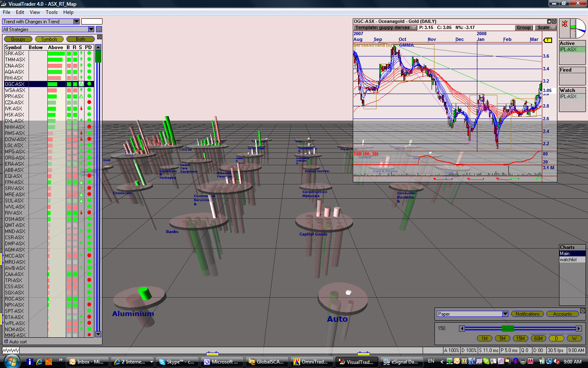The height and width of the screenshot is (368, 588).
Task: Click the yellow T tag icon on chart
Action: [548, 40]
